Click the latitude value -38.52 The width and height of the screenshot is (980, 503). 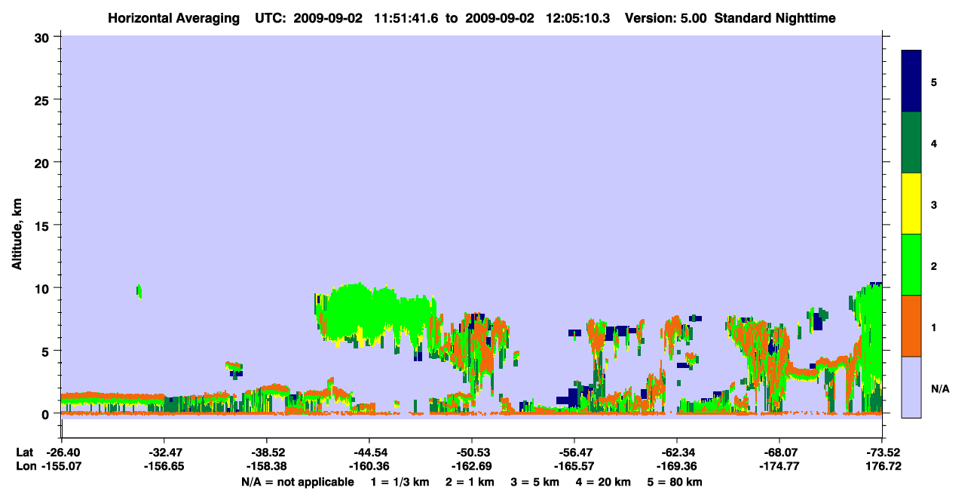coord(266,452)
